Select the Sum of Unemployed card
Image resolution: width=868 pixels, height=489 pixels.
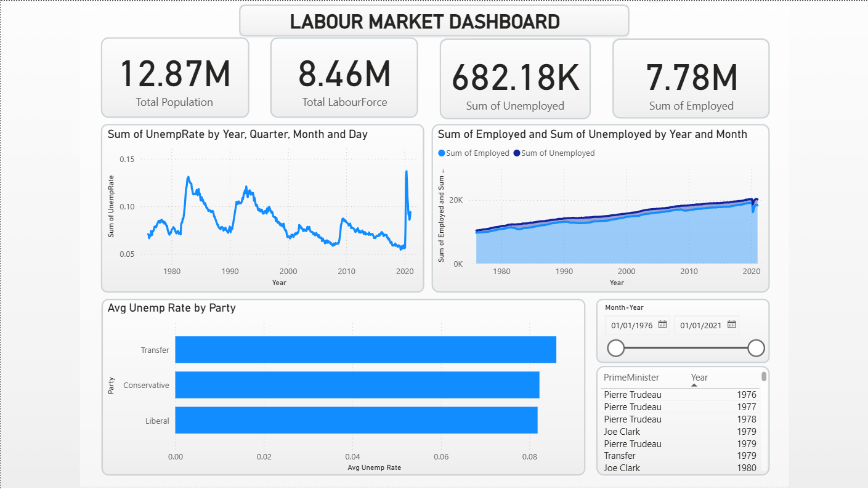tap(515, 78)
